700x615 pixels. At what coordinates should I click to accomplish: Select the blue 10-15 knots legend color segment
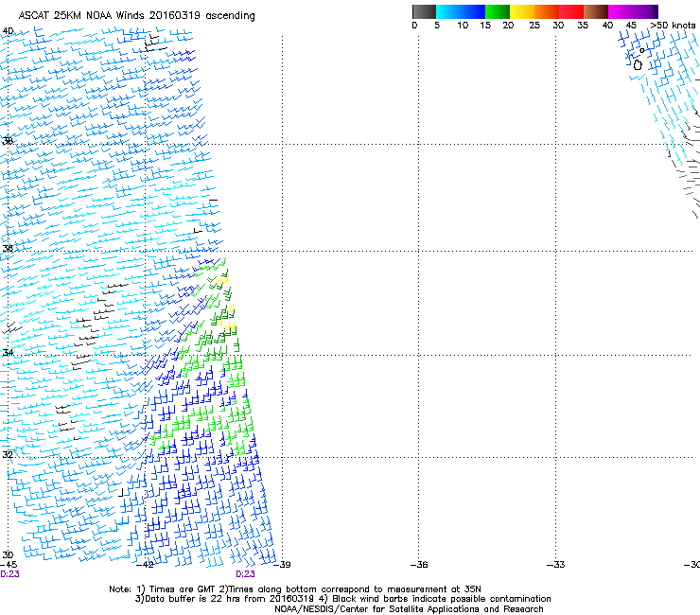point(473,11)
